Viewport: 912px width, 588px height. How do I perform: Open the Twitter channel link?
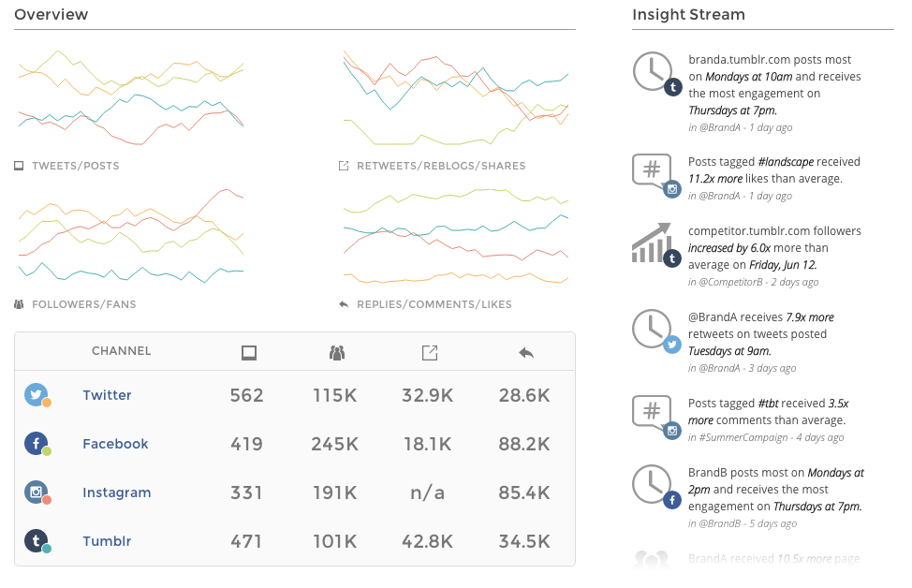pyautogui.click(x=107, y=395)
